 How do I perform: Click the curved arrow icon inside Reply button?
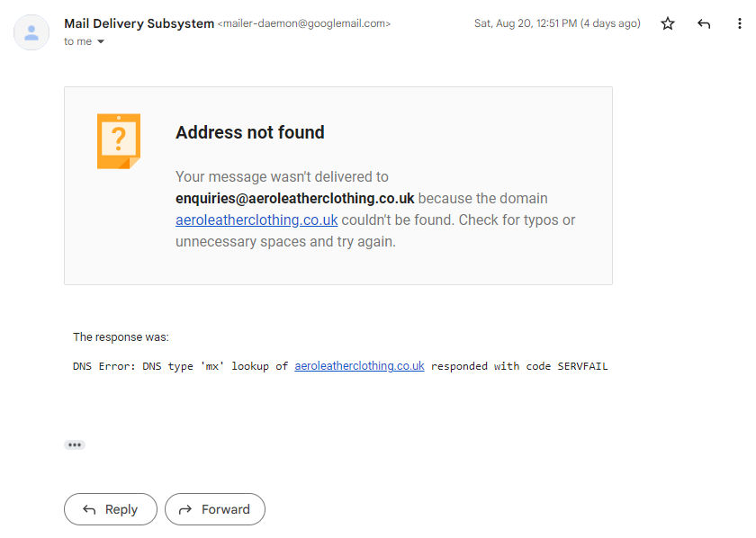[89, 509]
